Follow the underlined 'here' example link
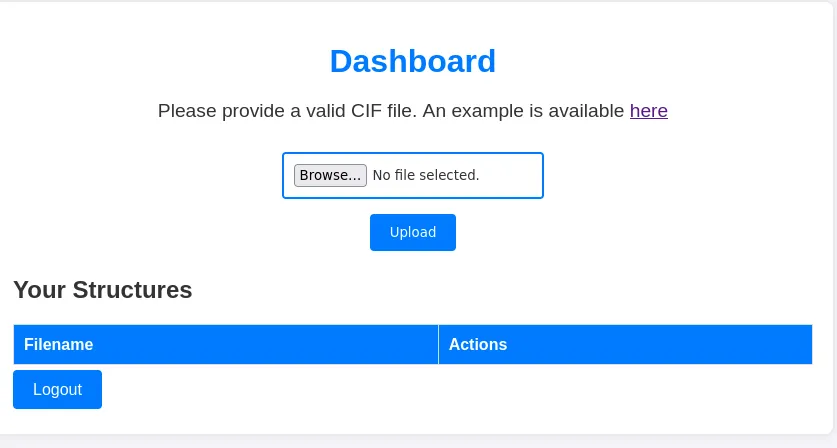 pos(648,111)
